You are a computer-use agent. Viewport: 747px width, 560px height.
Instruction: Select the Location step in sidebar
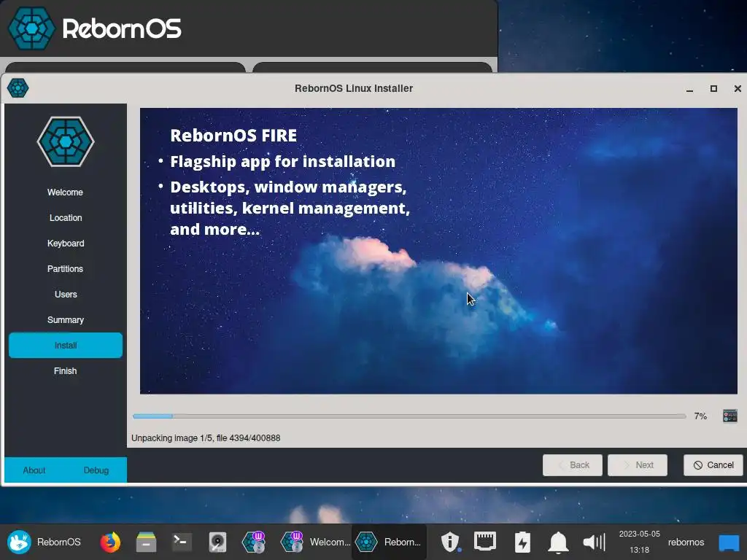point(65,217)
